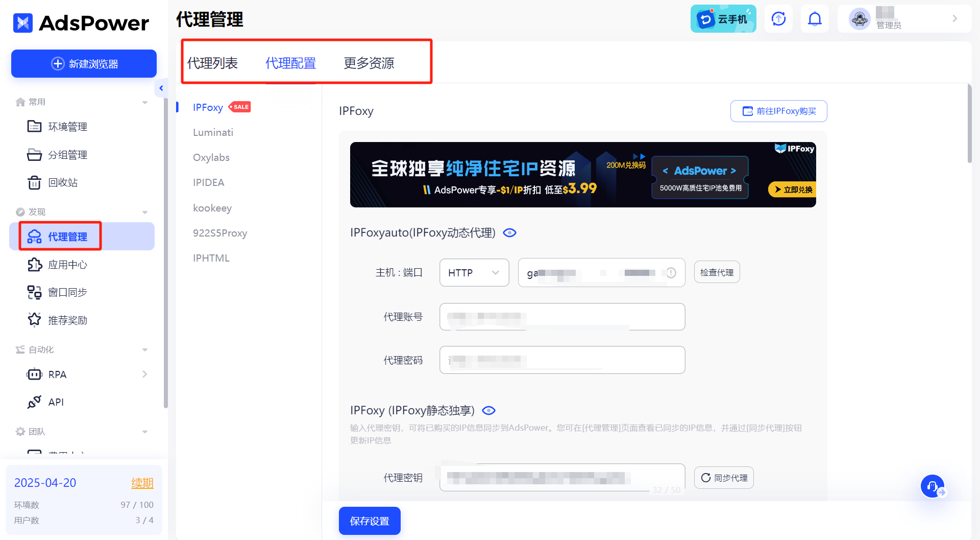Select Luminati in the provider list
This screenshot has height=540, width=980.
point(213,132)
